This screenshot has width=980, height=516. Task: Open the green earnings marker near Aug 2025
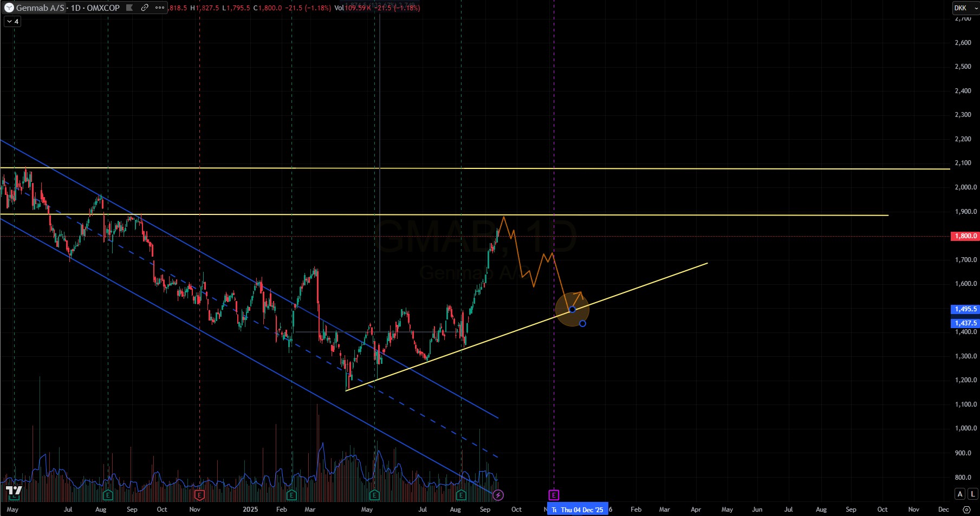[461, 495]
